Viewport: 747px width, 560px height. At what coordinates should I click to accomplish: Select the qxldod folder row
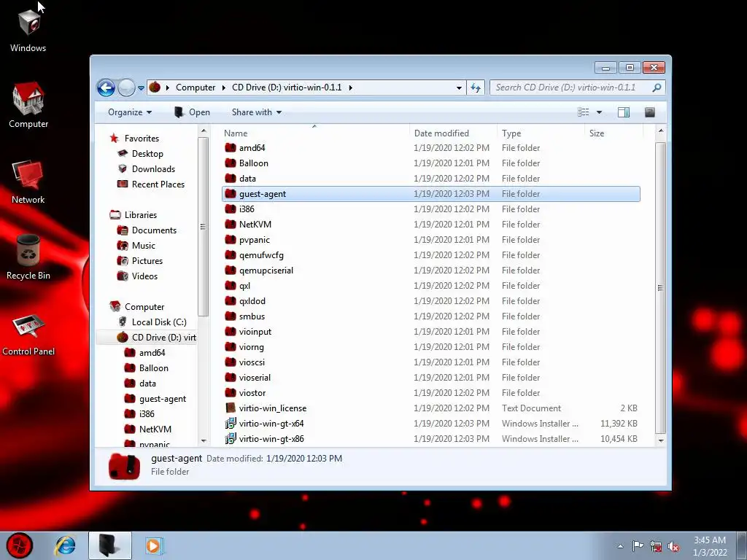pyautogui.click(x=431, y=301)
